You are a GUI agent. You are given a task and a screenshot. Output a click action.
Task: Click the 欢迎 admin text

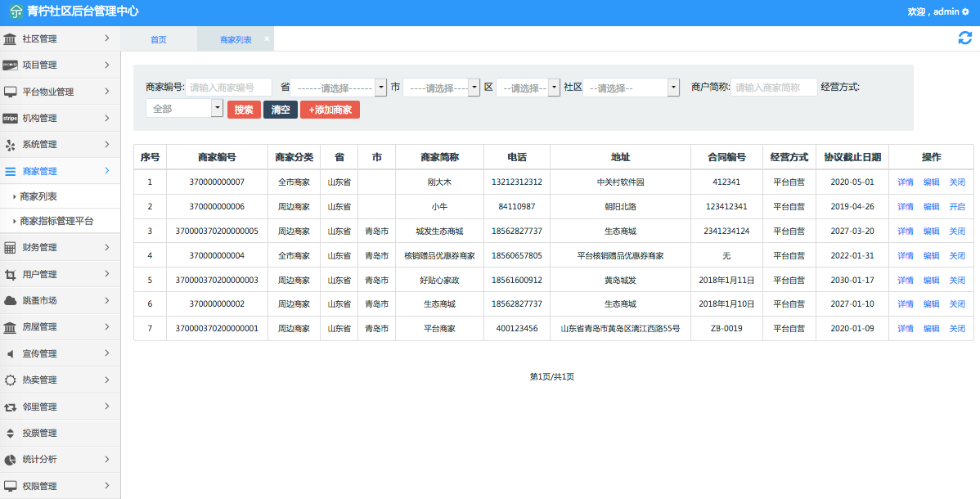(x=933, y=12)
